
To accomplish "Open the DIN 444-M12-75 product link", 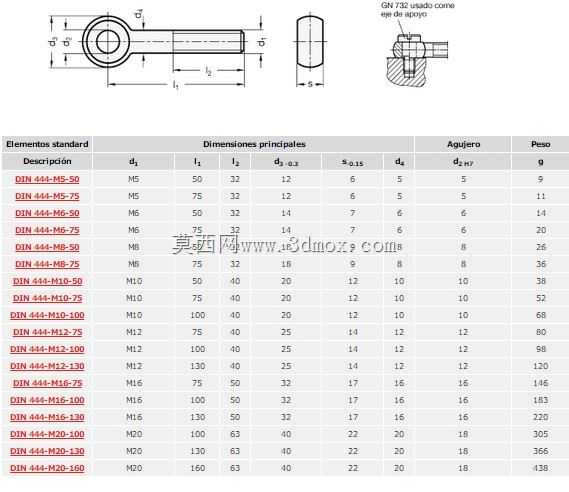I will point(47,332).
